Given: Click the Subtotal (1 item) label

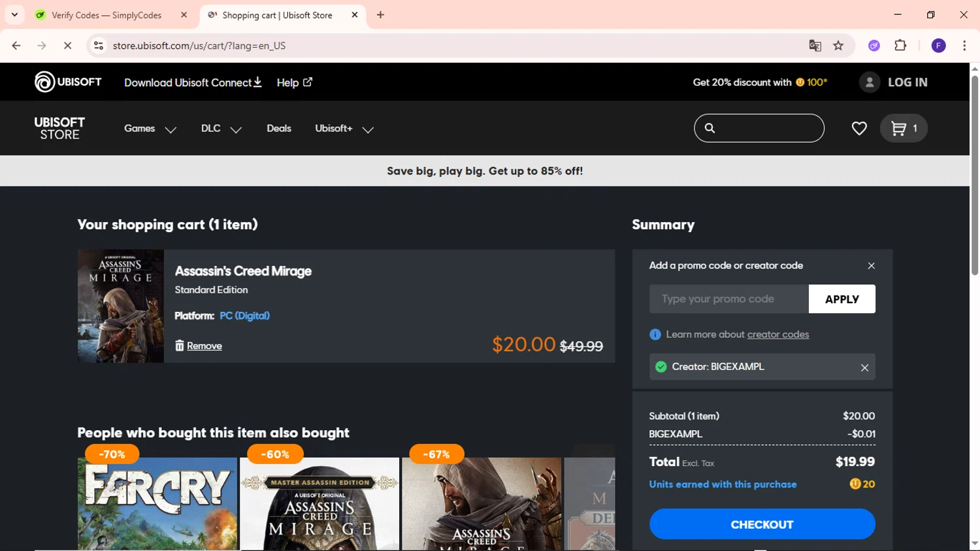Looking at the screenshot, I should [684, 416].
